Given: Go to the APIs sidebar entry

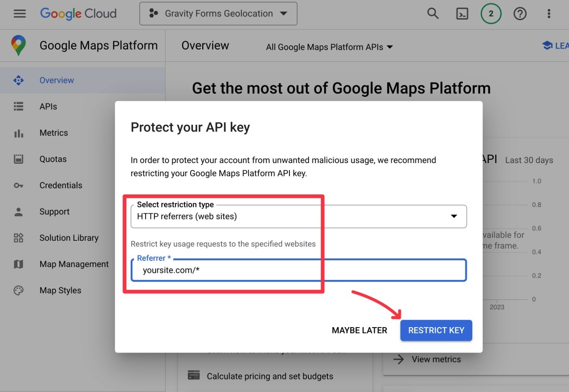Looking at the screenshot, I should [48, 107].
